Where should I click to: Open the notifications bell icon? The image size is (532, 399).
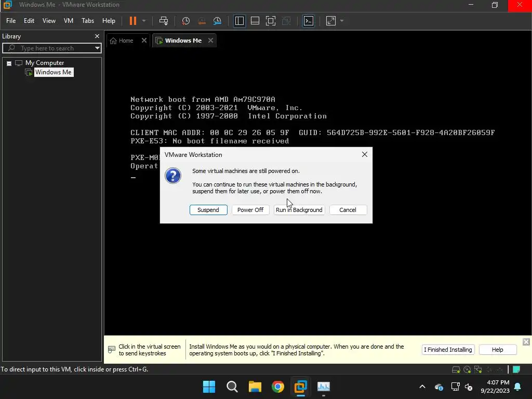(x=518, y=387)
